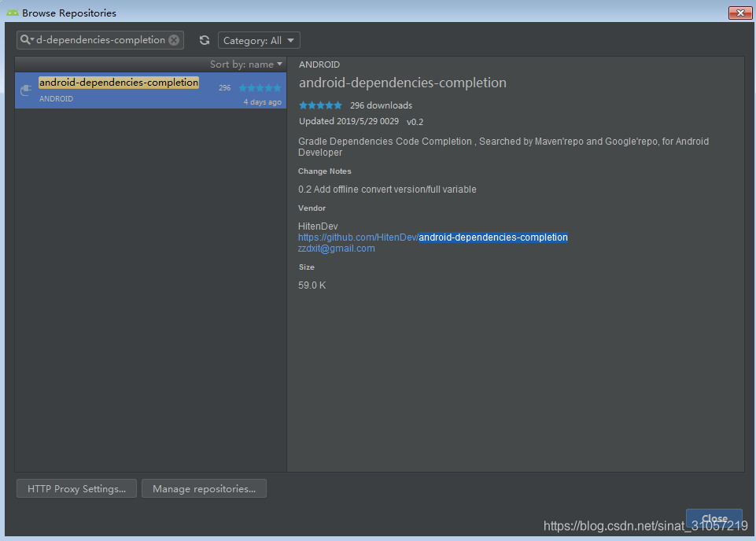Screen dimensions: 756x541
Task: Click the five-star rating in list row
Action: pos(260,88)
